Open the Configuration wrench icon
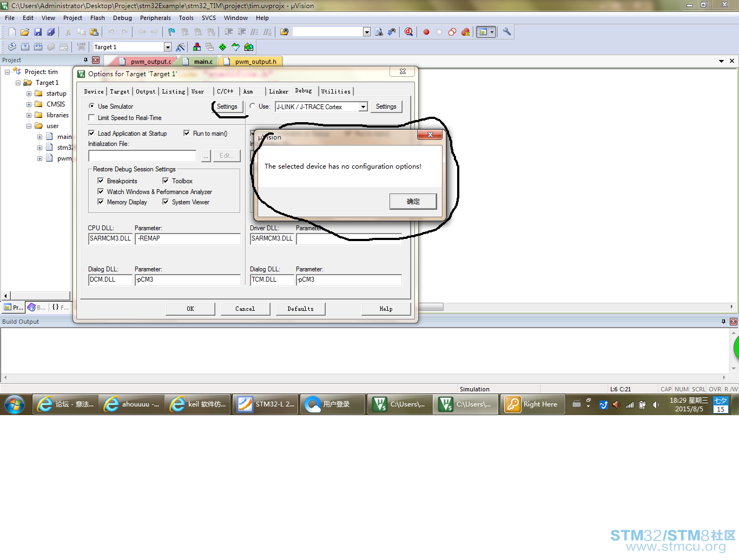739x560 pixels. click(507, 32)
